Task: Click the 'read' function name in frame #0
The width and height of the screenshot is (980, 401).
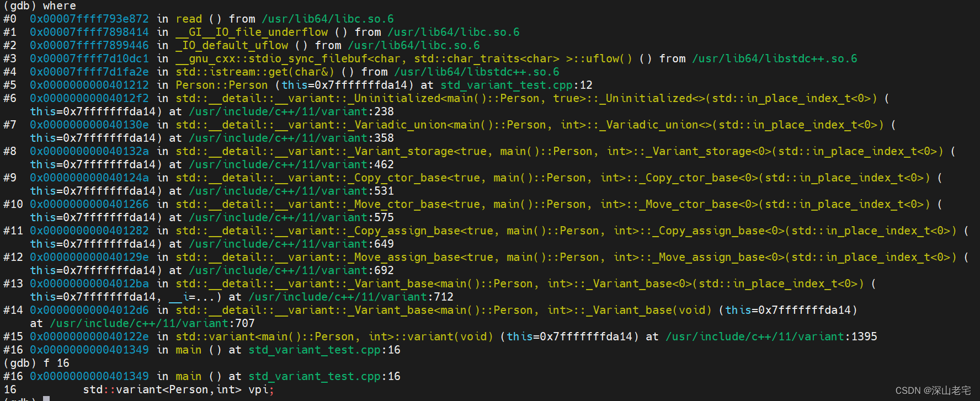Action: (x=189, y=19)
